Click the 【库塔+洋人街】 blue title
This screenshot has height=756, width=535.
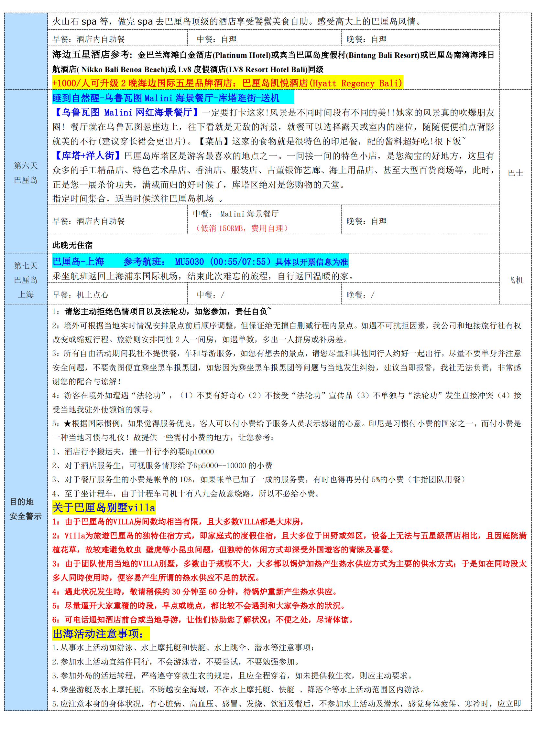88,155
